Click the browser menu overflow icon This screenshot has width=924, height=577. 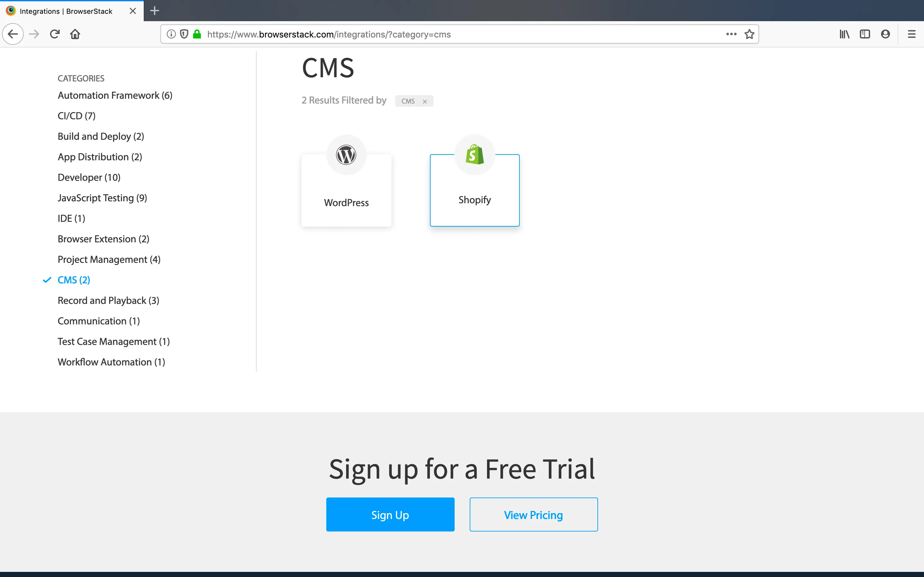coord(911,34)
